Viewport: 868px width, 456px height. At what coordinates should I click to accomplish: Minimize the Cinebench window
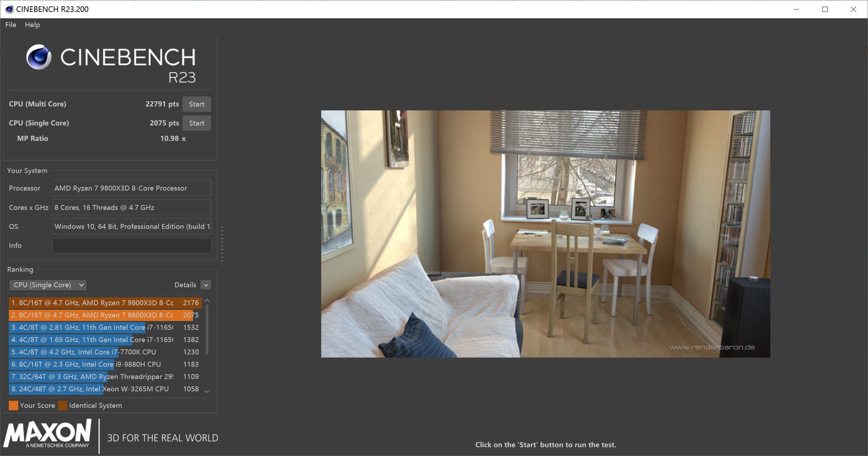[x=797, y=9]
